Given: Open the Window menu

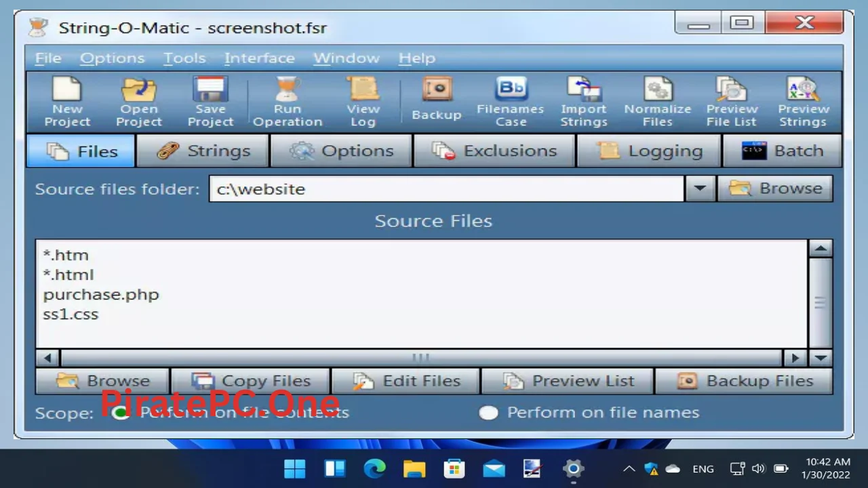Looking at the screenshot, I should point(346,58).
